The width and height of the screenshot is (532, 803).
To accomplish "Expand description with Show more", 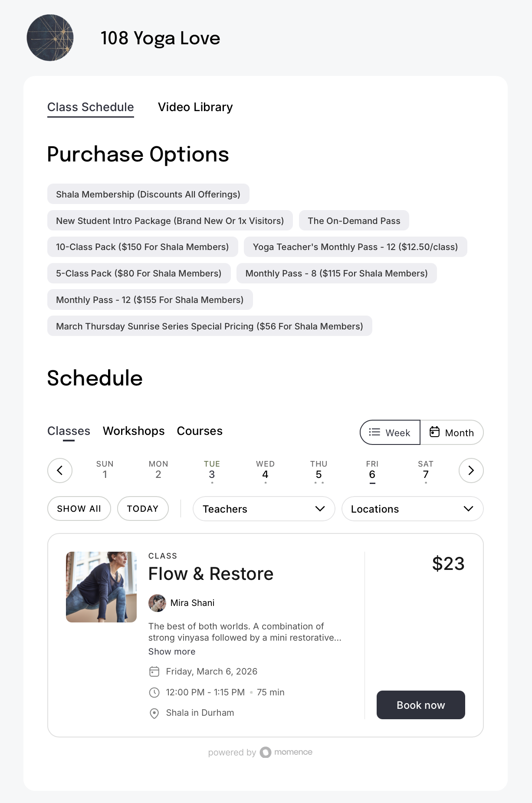I will point(172,652).
